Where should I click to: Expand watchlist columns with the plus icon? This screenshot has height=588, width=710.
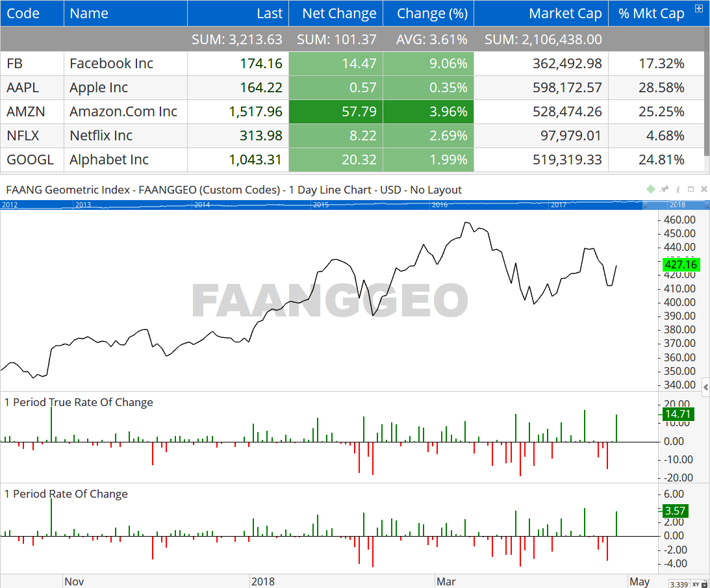coord(699,8)
